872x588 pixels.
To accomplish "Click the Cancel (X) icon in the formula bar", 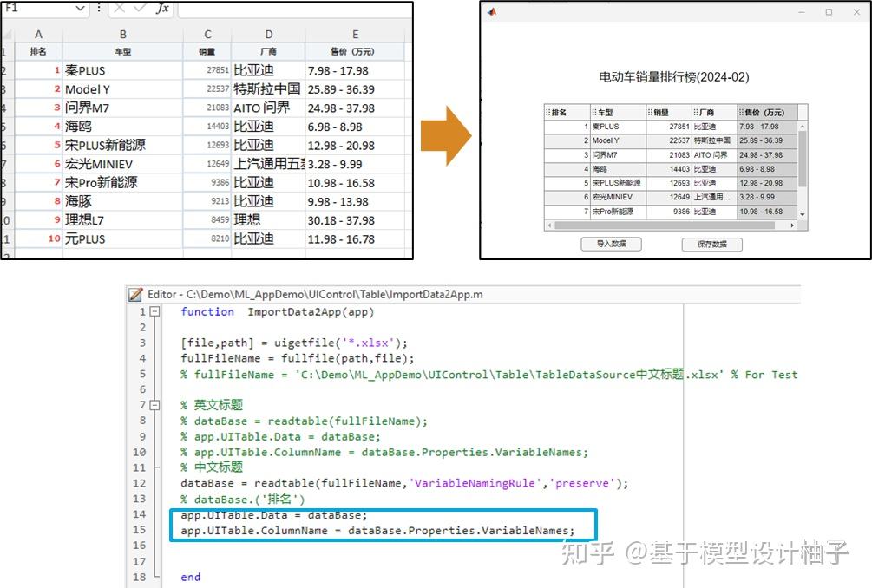I will point(119,9).
